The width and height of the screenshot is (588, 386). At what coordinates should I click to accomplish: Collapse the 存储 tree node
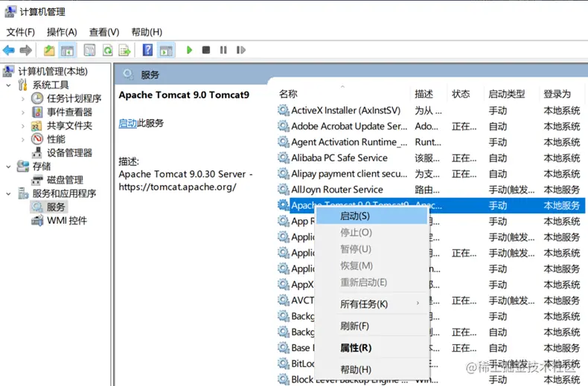pos(9,167)
